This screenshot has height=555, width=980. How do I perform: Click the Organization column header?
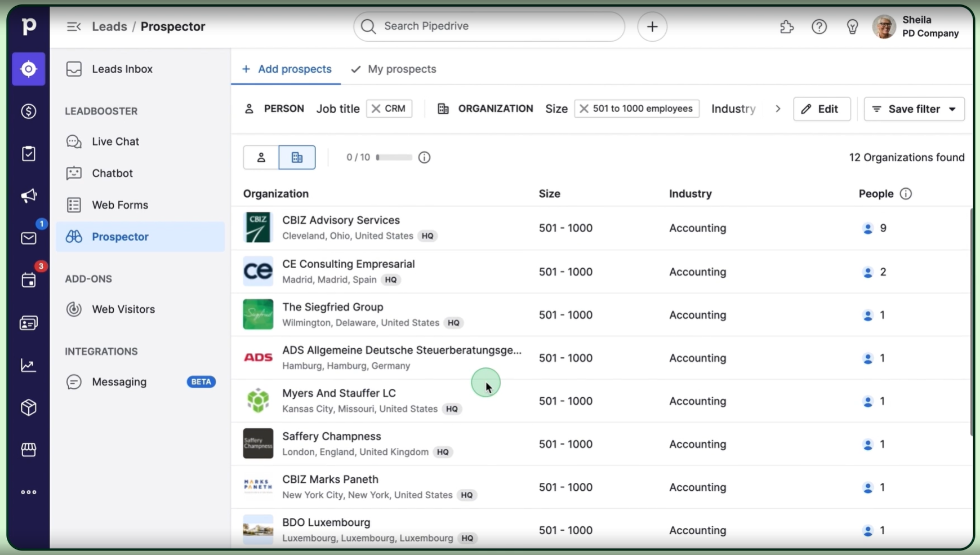[x=276, y=194]
